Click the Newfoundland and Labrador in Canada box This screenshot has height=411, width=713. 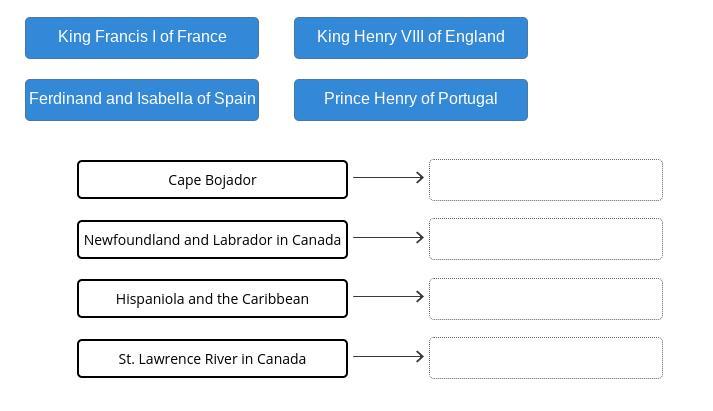click(x=212, y=240)
